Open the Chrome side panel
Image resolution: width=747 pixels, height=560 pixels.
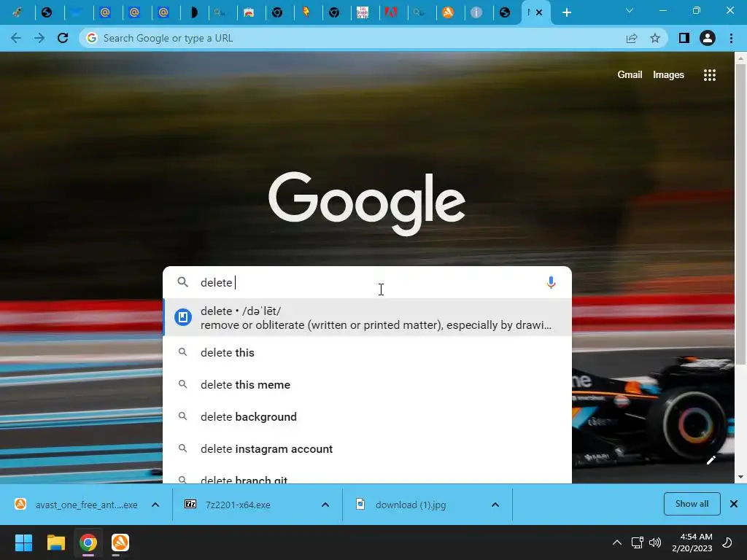point(684,38)
